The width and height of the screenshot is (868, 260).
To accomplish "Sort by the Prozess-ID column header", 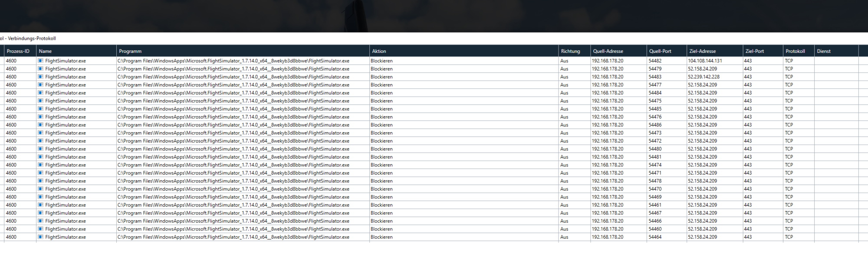I will [20, 51].
